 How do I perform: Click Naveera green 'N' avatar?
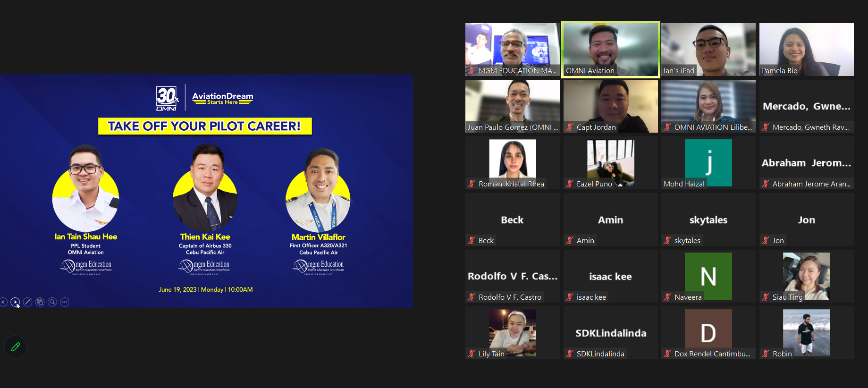tap(708, 276)
